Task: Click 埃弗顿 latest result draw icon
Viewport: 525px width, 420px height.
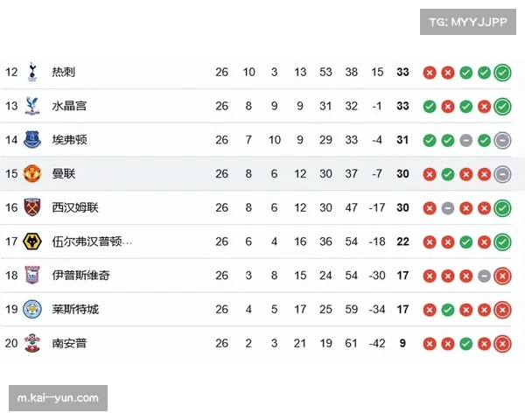Action: (502, 140)
